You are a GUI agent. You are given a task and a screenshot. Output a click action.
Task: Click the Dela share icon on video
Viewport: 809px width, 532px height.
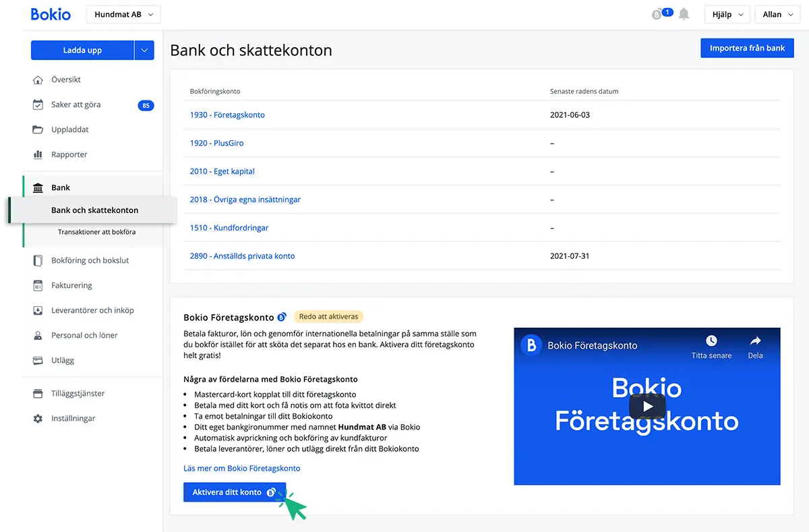click(755, 341)
